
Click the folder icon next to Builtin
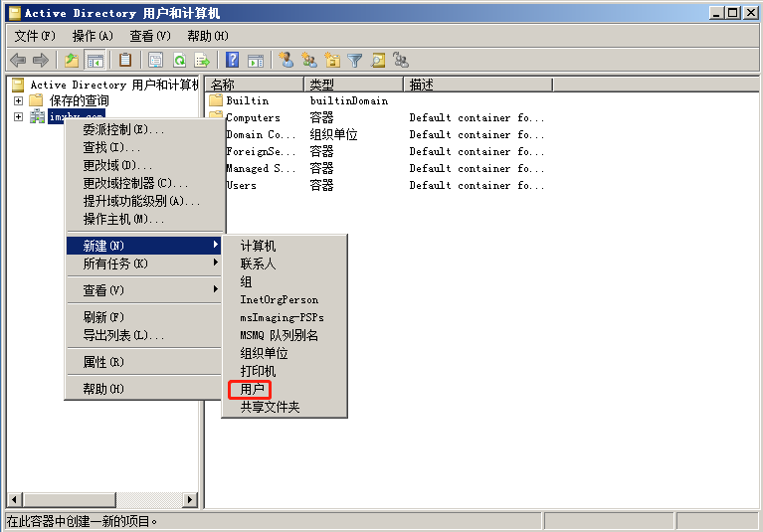[216, 100]
